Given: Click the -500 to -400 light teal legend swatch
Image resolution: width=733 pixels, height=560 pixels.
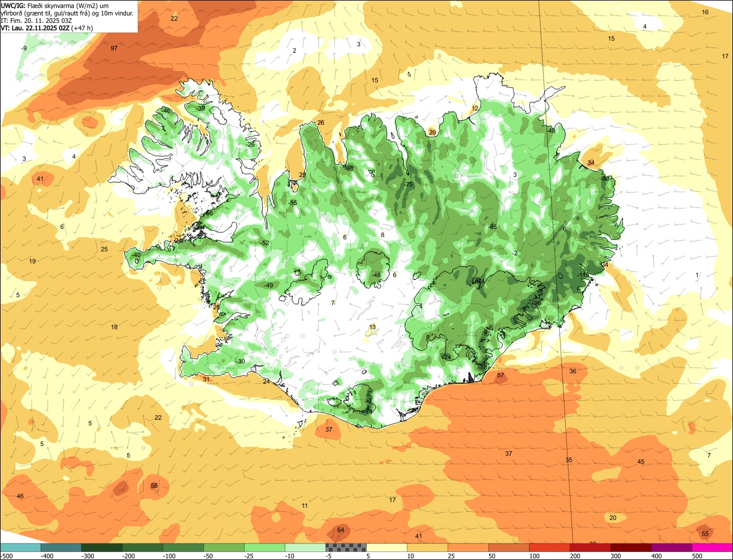Looking at the screenshot, I should point(20,547).
